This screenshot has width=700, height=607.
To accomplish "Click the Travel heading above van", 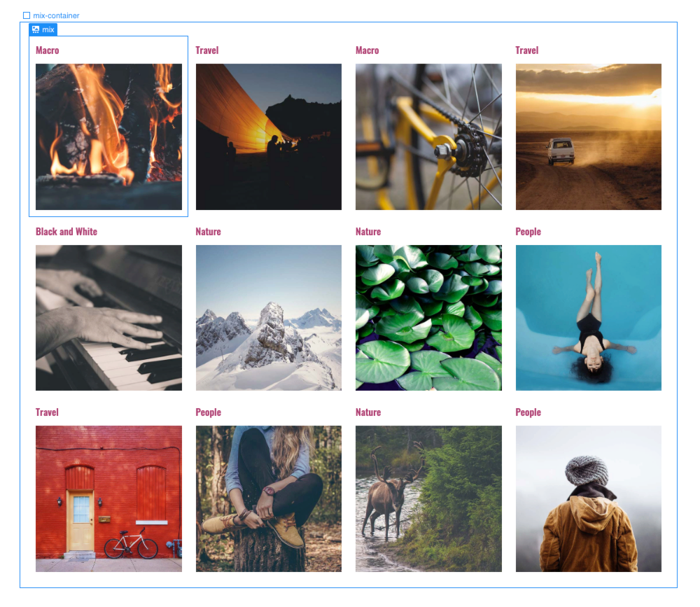I will point(527,50).
